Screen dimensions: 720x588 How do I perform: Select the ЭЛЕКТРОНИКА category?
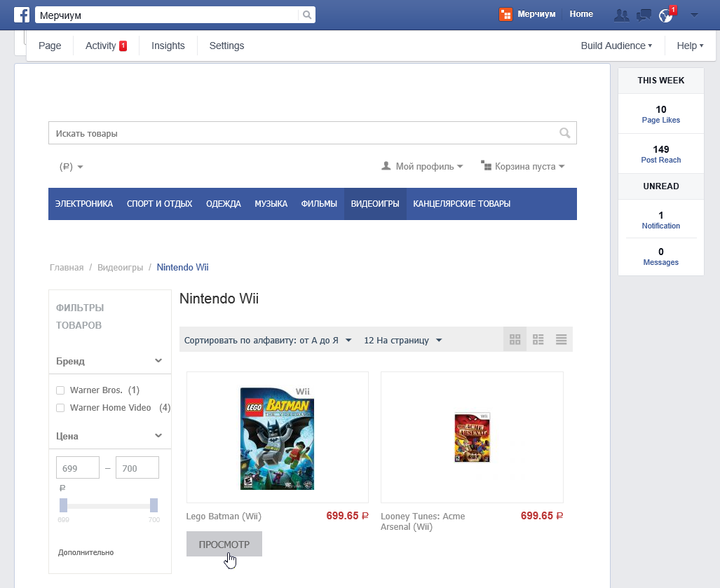[x=84, y=204]
